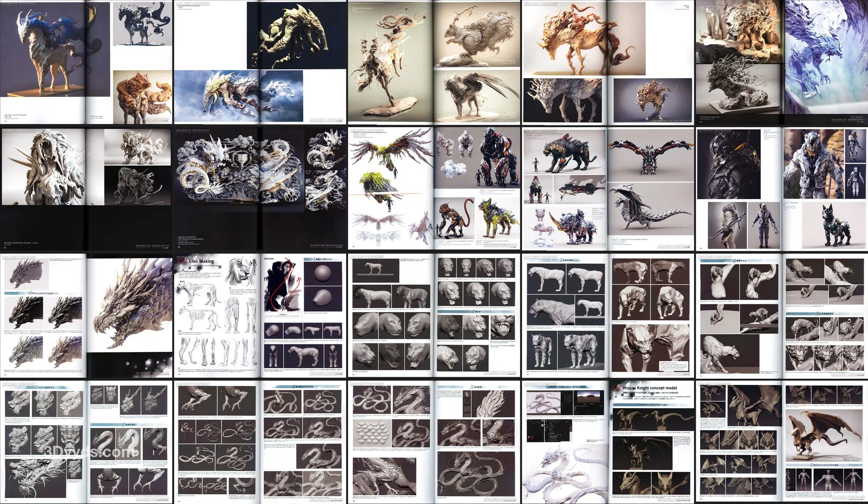Open the orange Qilin horse sculpture spread

pos(582,39)
